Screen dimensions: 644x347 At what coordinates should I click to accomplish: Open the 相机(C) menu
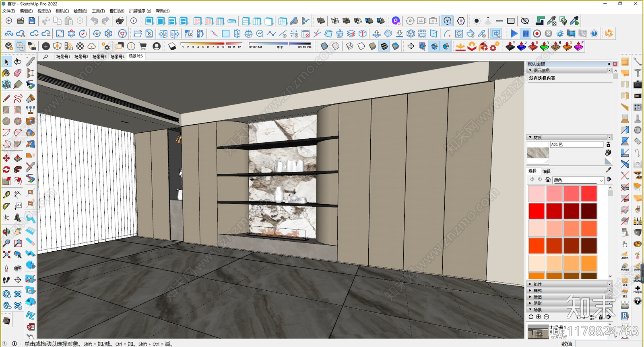pyautogui.click(x=62, y=11)
